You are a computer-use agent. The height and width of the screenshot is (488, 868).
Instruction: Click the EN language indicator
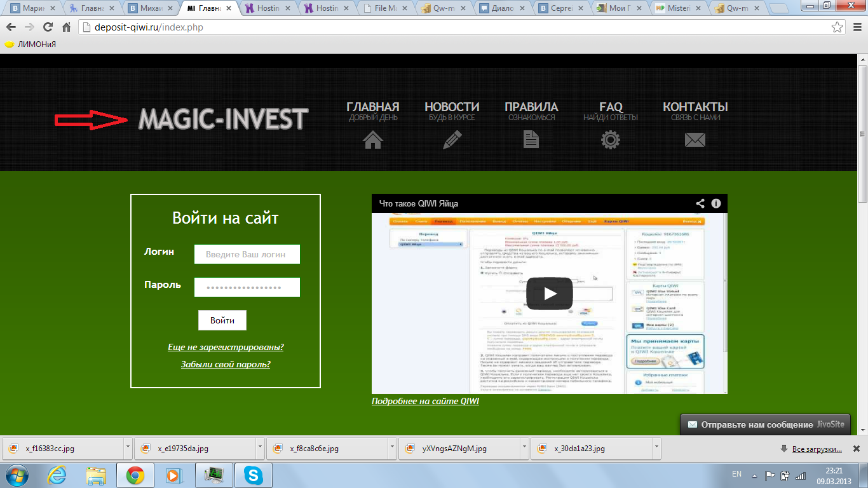(x=736, y=474)
